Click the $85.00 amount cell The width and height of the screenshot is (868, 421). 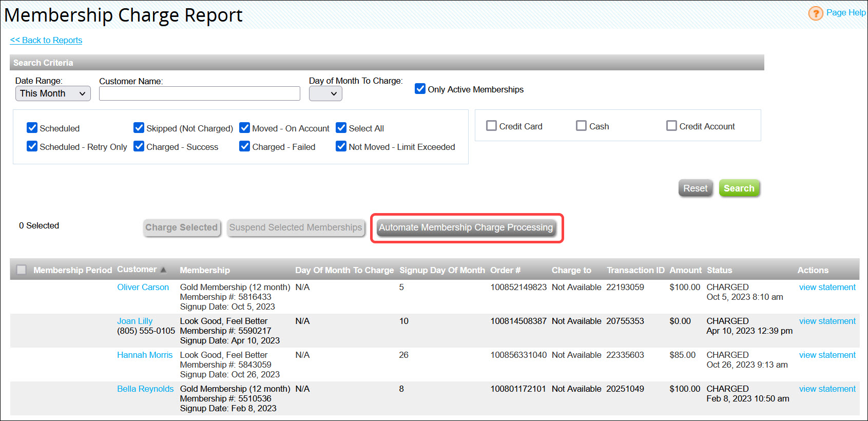pyautogui.click(x=683, y=355)
